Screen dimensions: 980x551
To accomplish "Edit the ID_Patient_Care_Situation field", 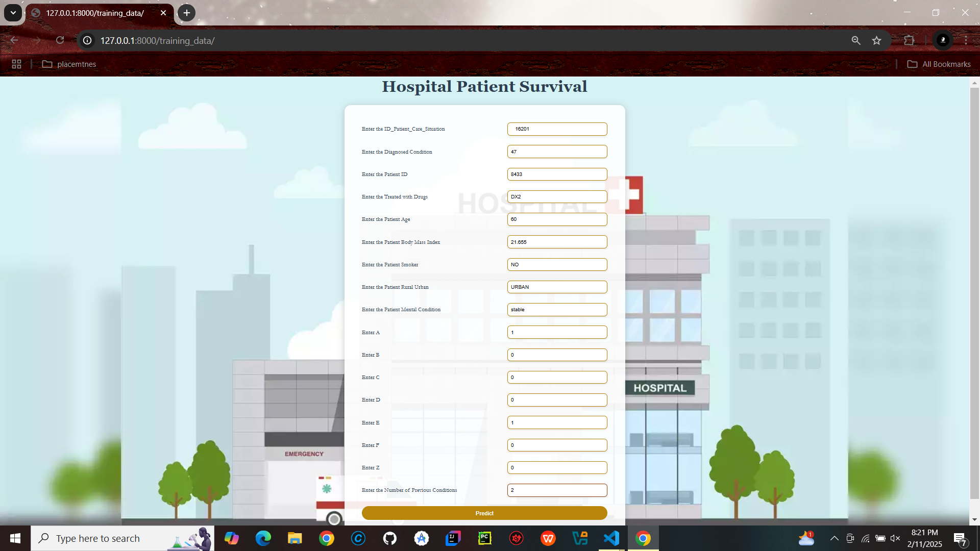I will point(557,129).
